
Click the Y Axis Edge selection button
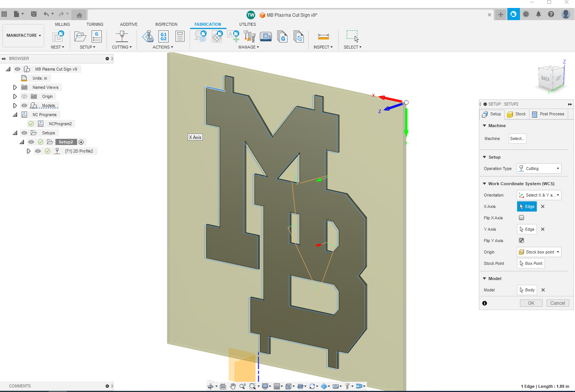(x=527, y=229)
